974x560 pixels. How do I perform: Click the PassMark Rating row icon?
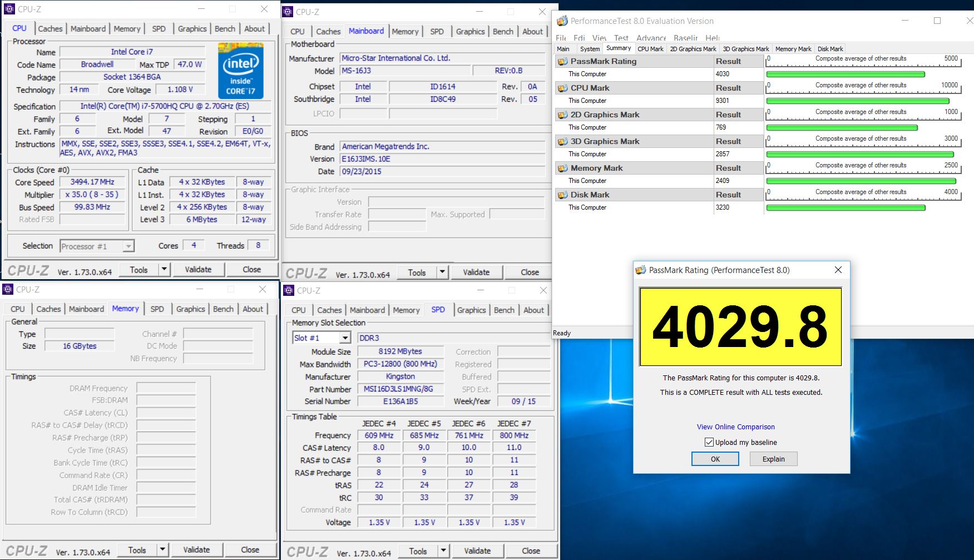(562, 61)
